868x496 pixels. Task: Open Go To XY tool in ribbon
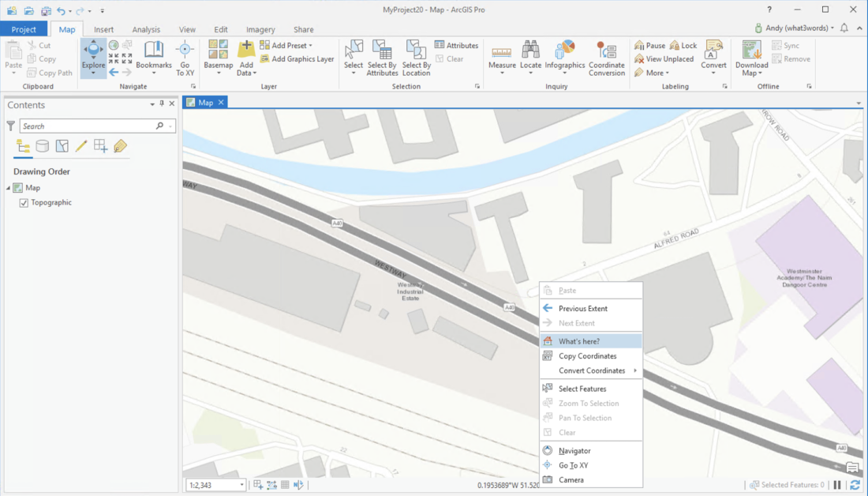click(185, 58)
